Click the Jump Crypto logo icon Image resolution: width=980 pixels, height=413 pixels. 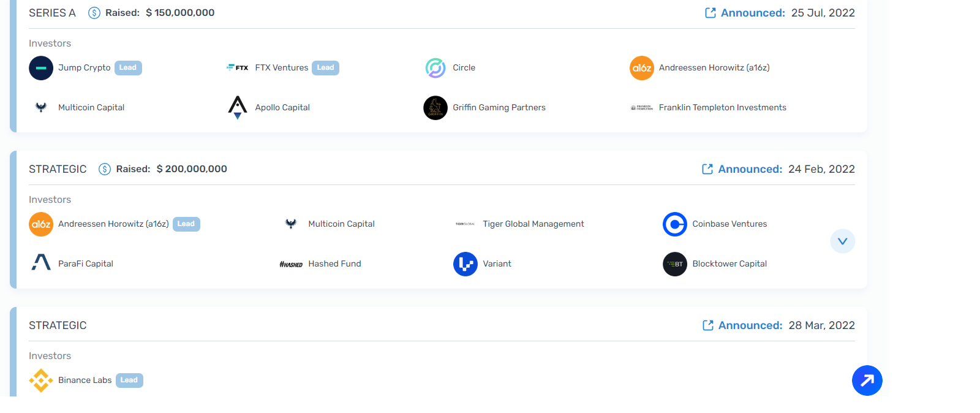point(41,68)
